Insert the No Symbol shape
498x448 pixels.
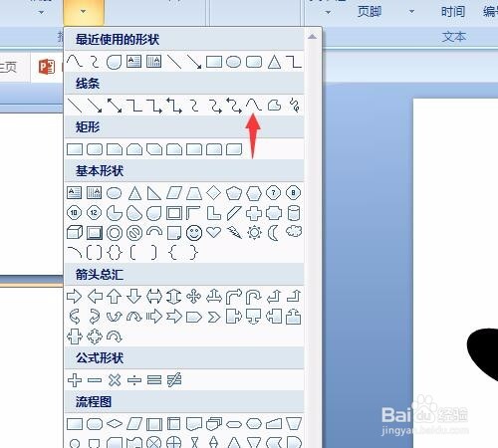click(x=134, y=233)
